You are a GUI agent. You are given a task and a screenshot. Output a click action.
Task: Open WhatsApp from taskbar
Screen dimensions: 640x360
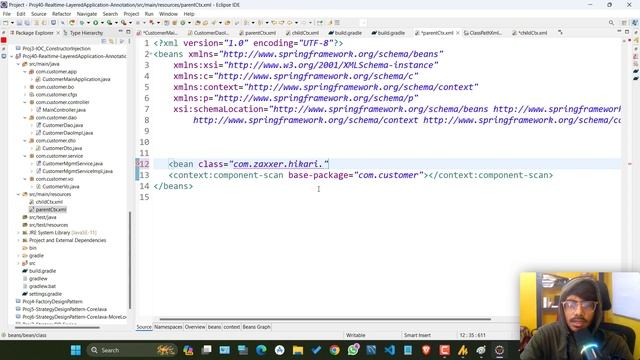click(353, 350)
